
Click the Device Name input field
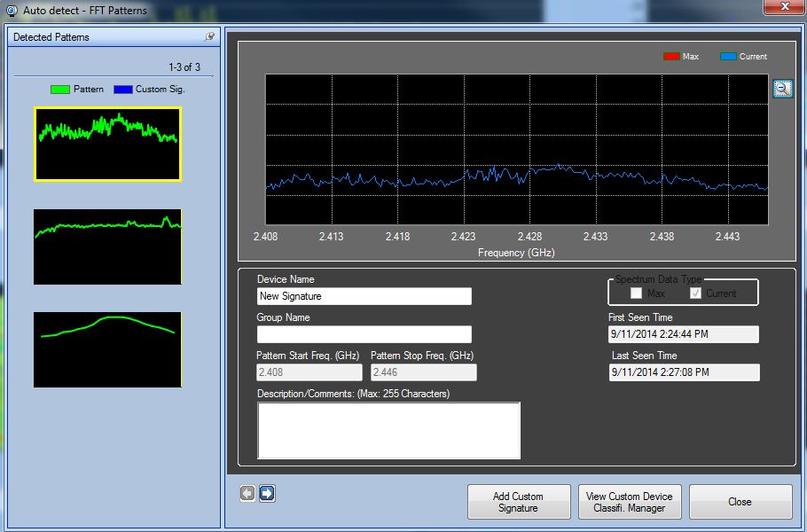364,296
